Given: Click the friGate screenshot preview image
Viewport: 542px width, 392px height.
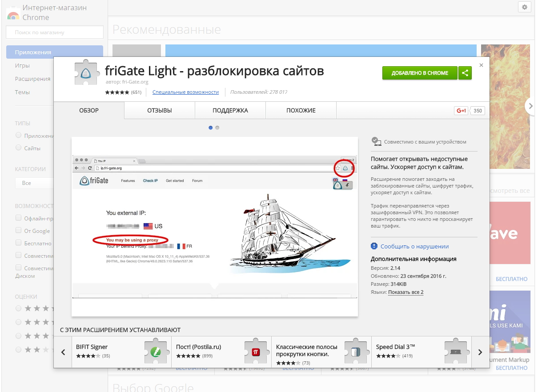Looking at the screenshot, I should [x=215, y=227].
